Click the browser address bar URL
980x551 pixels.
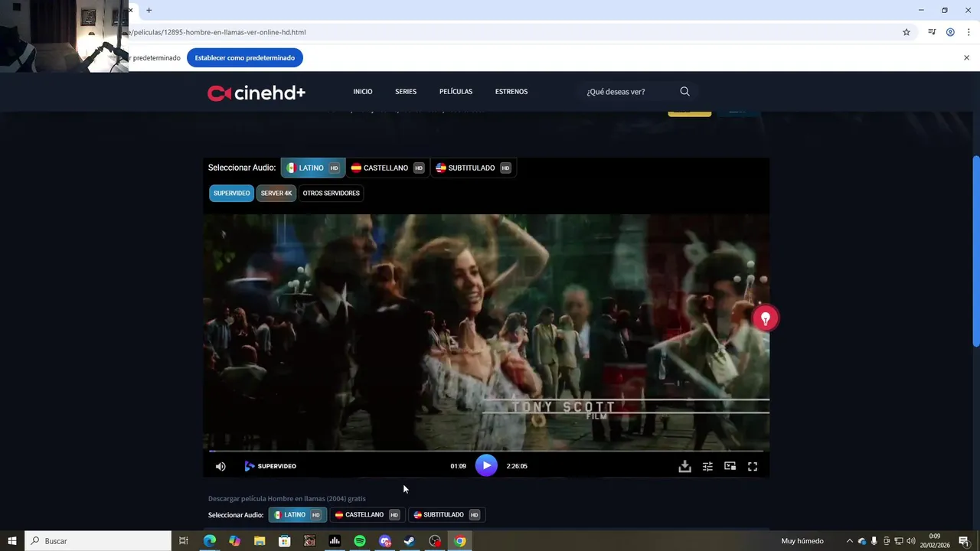click(219, 32)
